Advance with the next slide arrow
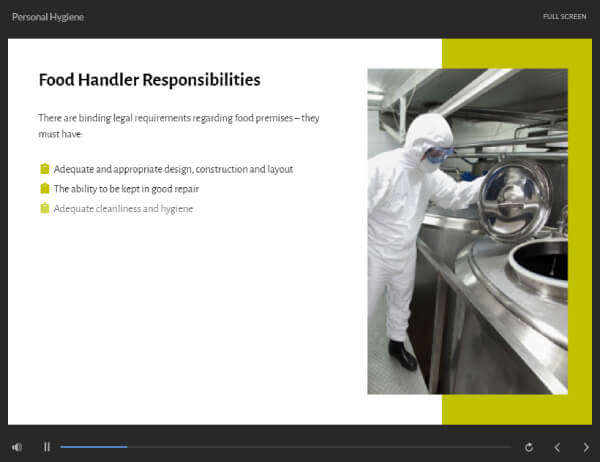600x462 pixels. coord(586,447)
